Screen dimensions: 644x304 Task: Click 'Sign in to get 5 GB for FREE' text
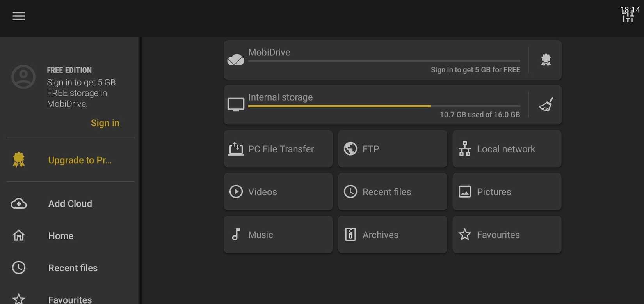coord(475,70)
